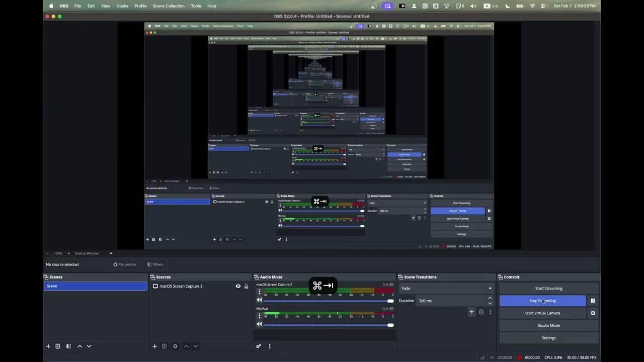644x362 pixels.
Task: Remove selected scene with trash icon
Action: coord(58,346)
